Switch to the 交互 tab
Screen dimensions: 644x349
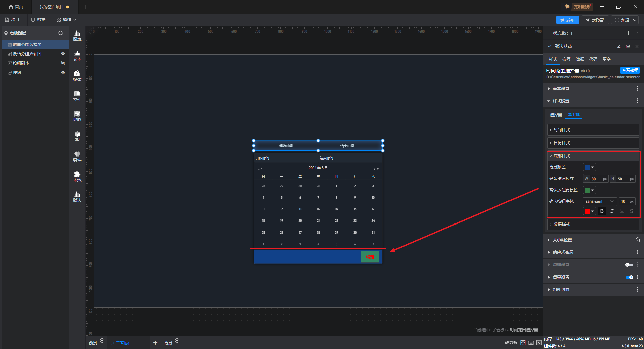click(567, 59)
